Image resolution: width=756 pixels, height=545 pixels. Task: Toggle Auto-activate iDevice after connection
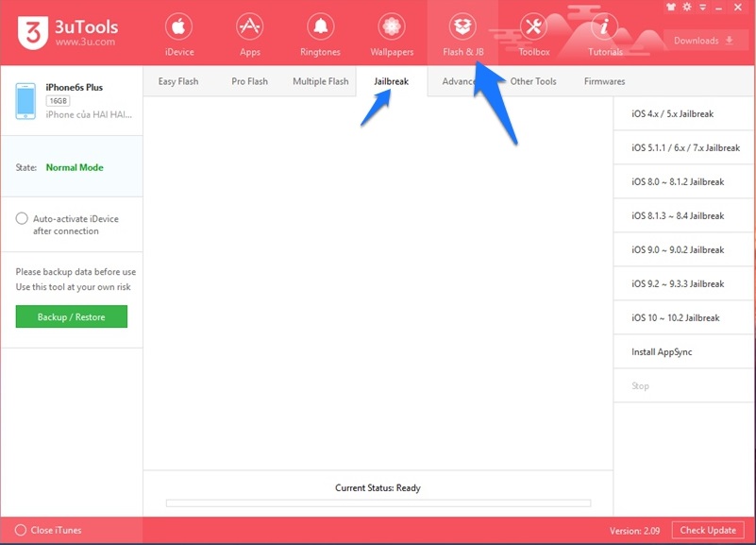[x=22, y=218]
